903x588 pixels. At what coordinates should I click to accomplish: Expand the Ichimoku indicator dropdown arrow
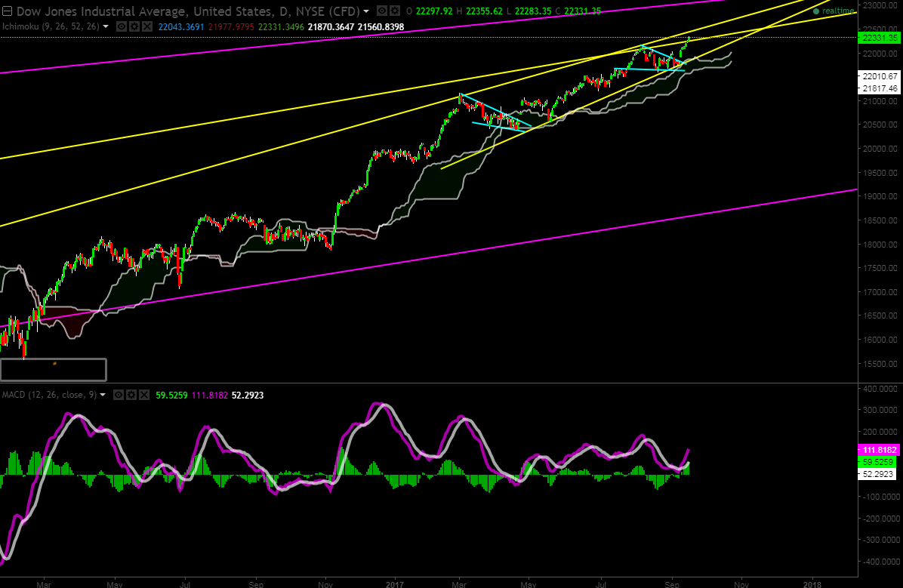[x=106, y=26]
